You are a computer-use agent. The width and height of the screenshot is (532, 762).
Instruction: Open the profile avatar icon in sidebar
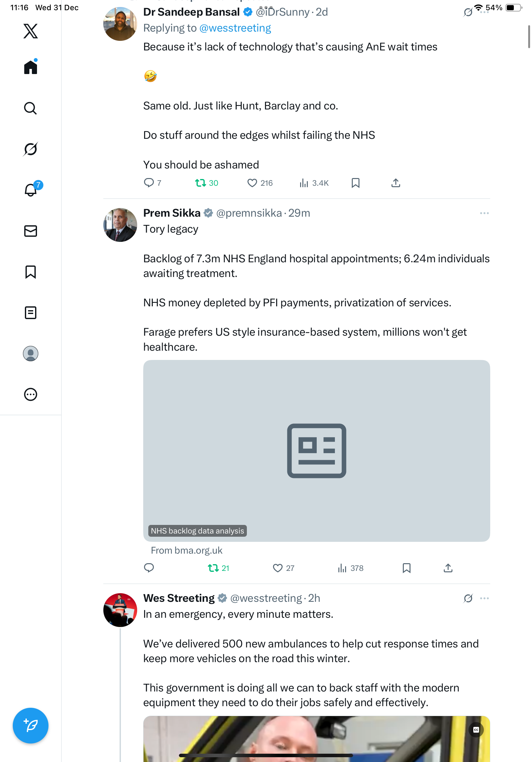(31, 354)
